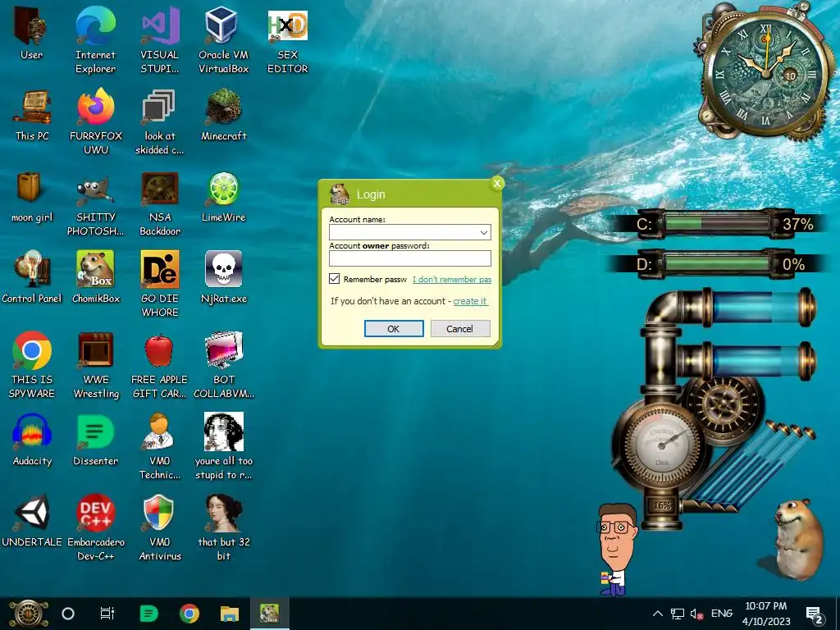The image size is (840, 630).
Task: Click Cancel in the Login dialog
Action: click(460, 328)
